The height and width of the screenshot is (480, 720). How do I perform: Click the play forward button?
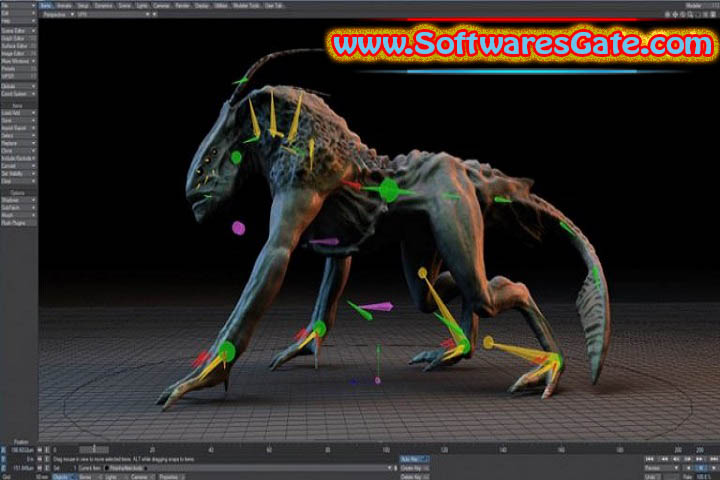click(714, 468)
